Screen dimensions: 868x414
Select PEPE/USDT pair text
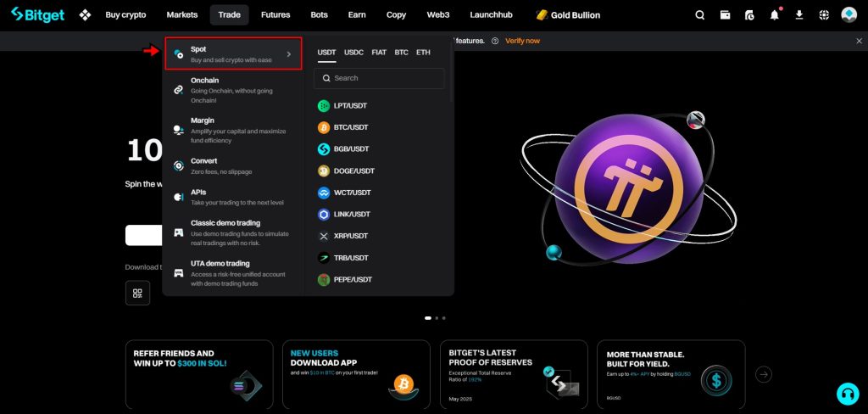point(353,280)
